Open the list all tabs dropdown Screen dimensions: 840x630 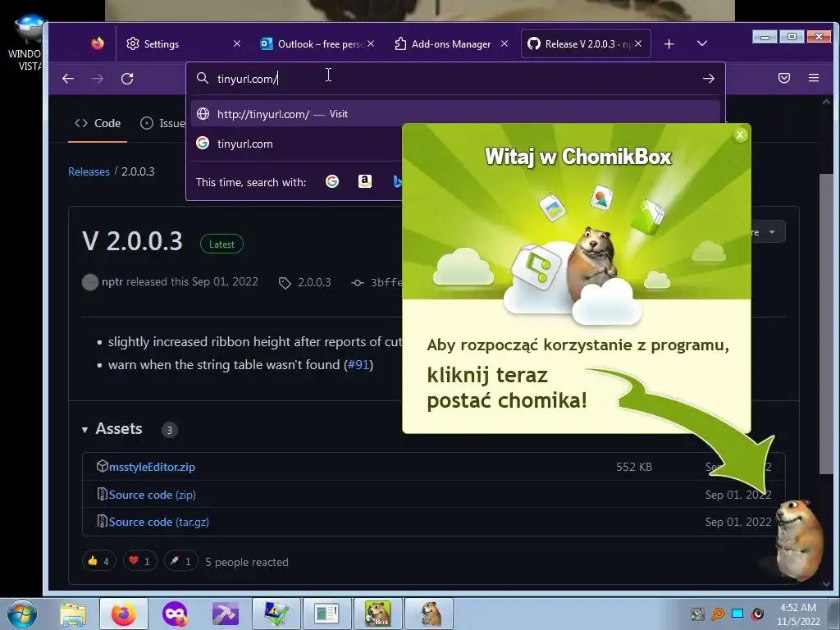click(702, 43)
